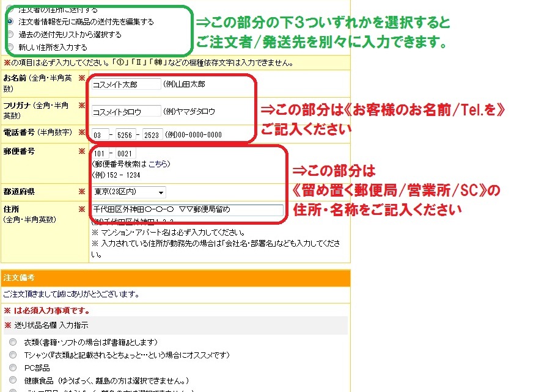Image resolution: width=547 pixels, height=392 pixels.
Task: Click the お名前 input field
Action: pos(125,84)
